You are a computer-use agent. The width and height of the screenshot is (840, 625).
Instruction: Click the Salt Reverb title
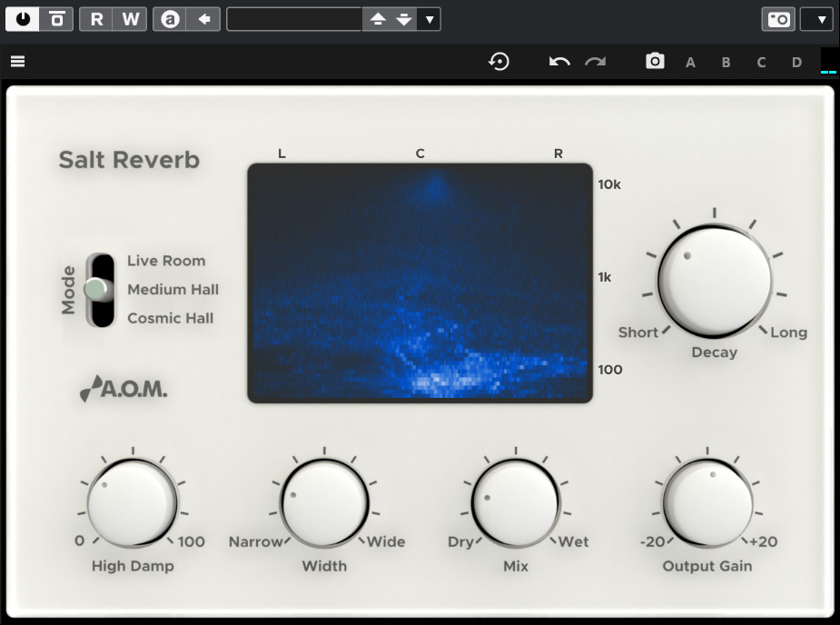129,160
